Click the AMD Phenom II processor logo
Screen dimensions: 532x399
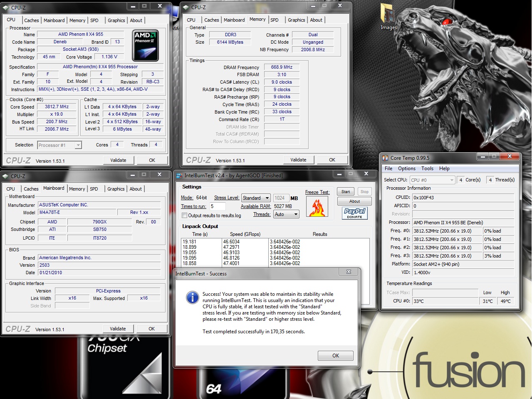(145, 46)
